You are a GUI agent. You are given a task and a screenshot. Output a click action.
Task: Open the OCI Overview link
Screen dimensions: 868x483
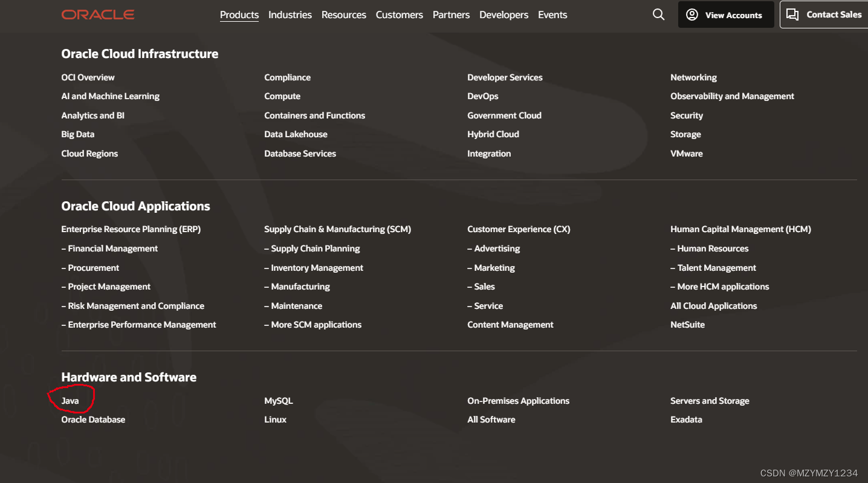point(88,77)
